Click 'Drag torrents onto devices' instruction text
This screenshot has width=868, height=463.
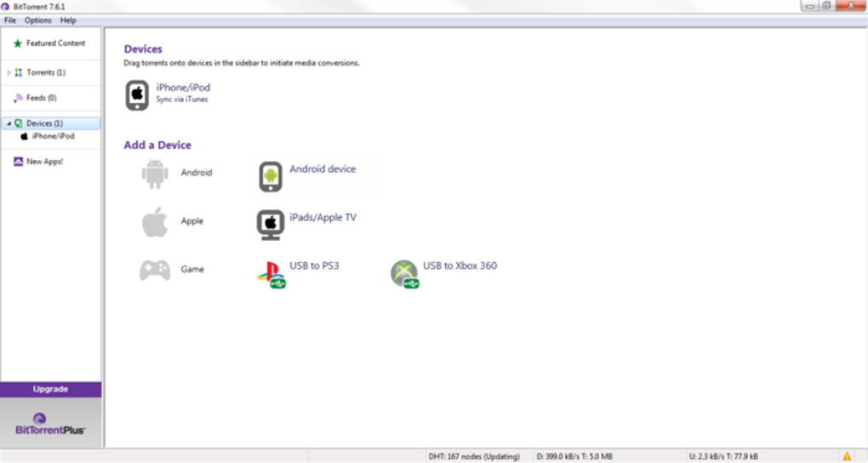coord(242,63)
